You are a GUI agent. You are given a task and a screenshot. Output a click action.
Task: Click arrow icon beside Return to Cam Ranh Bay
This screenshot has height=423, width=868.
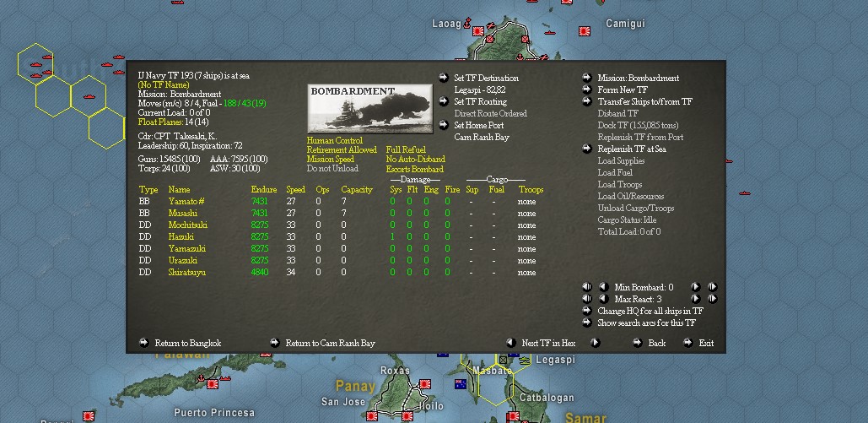tap(275, 343)
